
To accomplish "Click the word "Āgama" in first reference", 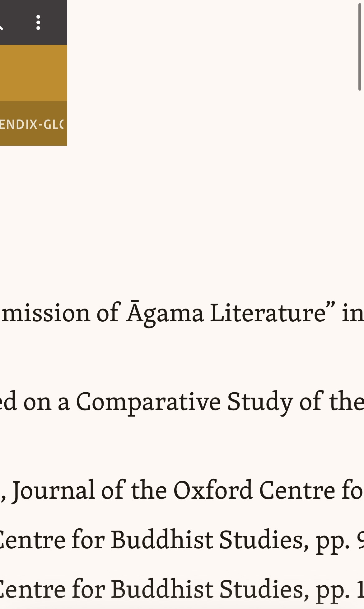I will coord(165,313).
